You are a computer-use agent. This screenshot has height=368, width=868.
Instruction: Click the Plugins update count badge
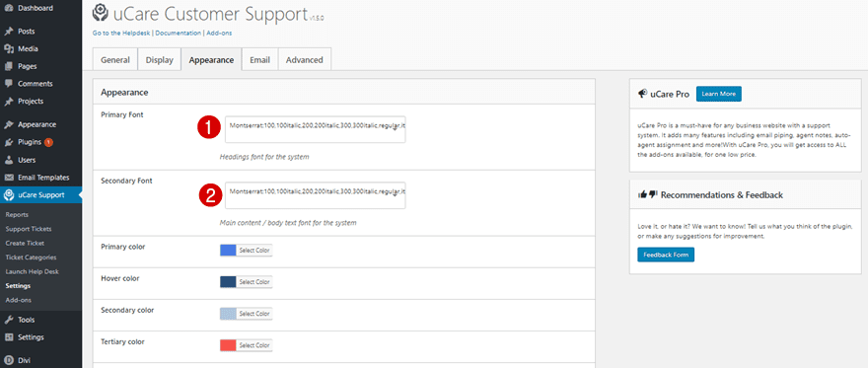pos(48,142)
